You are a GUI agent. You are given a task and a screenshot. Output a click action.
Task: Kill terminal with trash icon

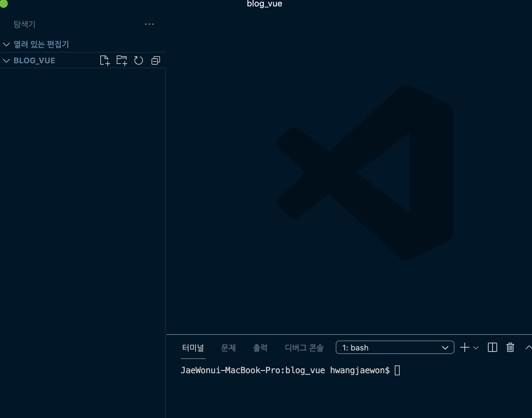coord(510,347)
